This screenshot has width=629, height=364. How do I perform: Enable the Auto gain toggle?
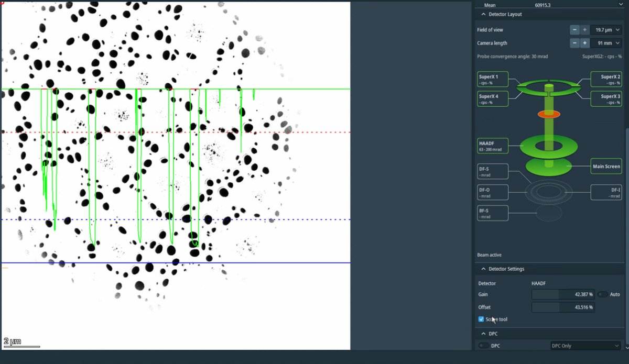603,294
